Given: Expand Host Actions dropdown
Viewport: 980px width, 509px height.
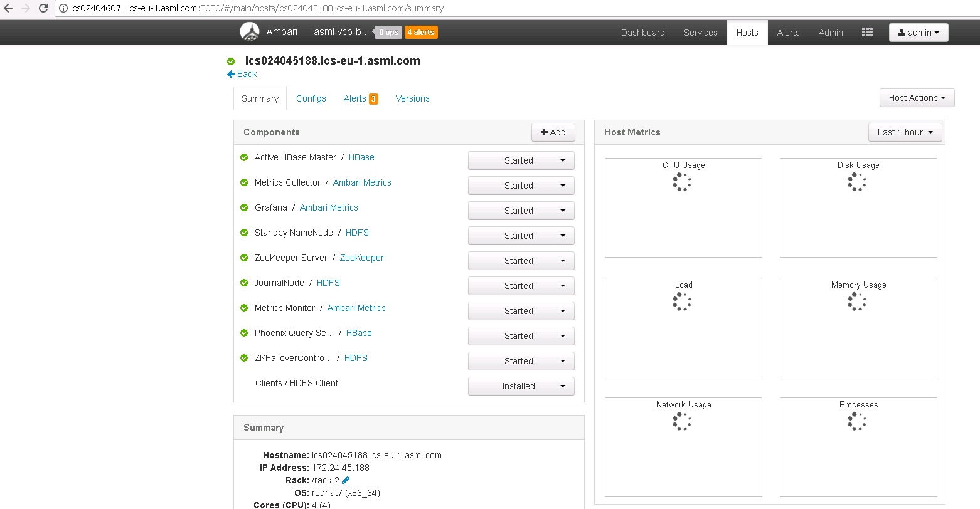Looking at the screenshot, I should click(x=917, y=98).
